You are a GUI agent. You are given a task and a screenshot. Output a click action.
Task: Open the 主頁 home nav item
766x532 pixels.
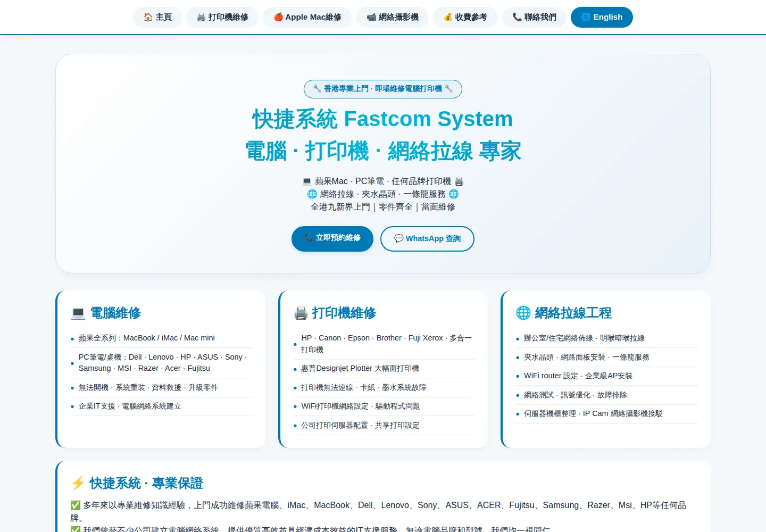click(x=157, y=17)
